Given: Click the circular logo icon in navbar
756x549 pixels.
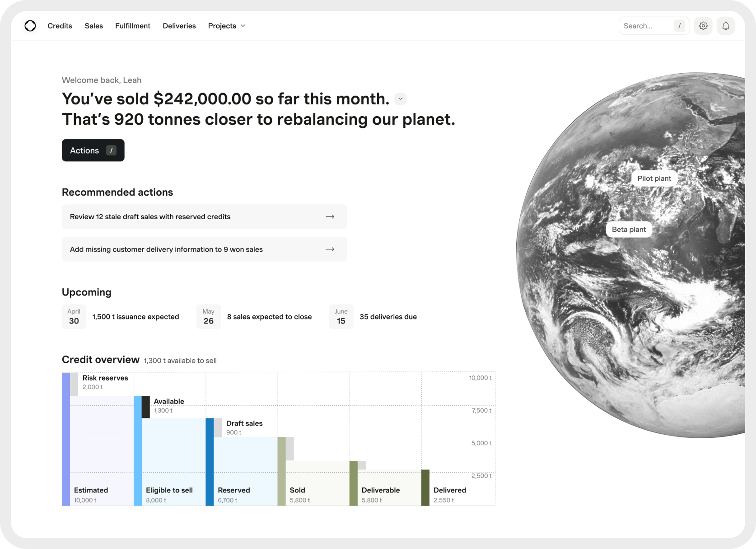Looking at the screenshot, I should click(30, 26).
